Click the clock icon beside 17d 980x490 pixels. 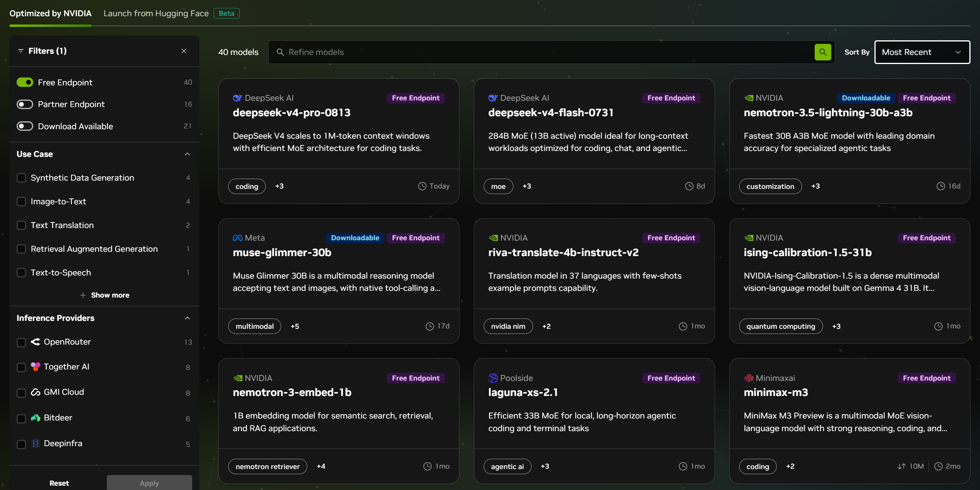(x=430, y=326)
